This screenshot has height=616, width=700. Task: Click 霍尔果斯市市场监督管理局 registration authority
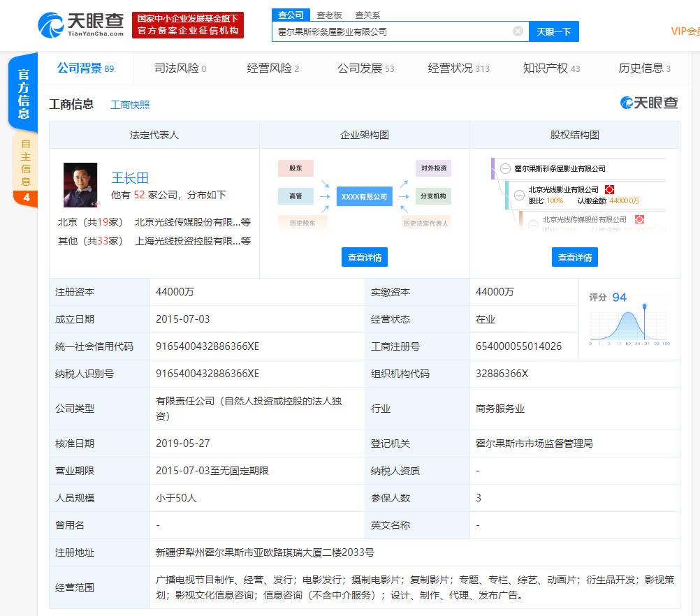(x=534, y=443)
